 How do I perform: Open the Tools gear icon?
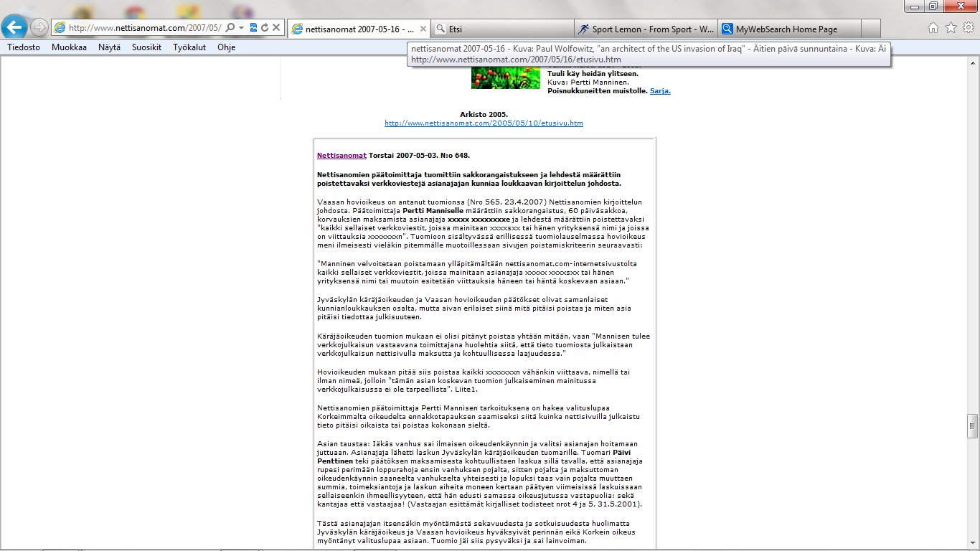[x=968, y=28]
